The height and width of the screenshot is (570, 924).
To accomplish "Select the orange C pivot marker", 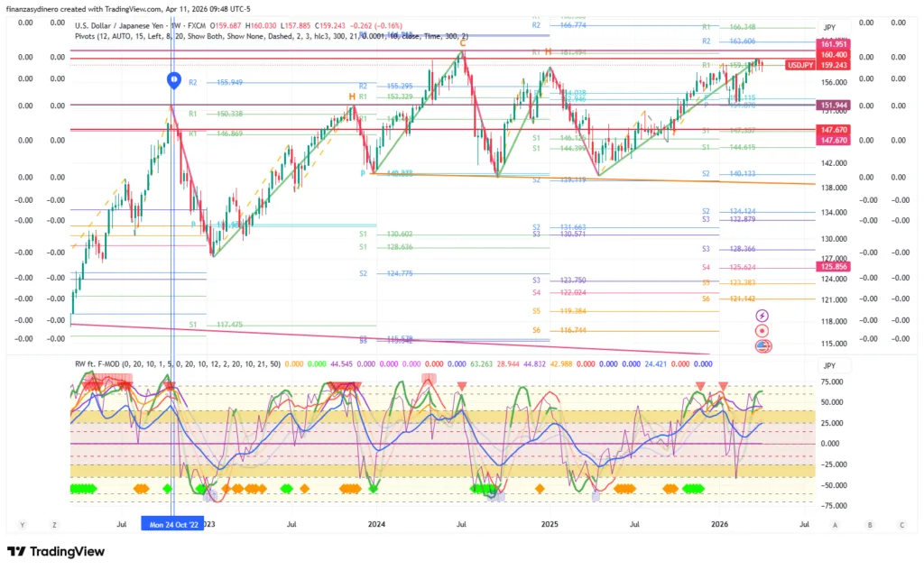I will coord(463,42).
